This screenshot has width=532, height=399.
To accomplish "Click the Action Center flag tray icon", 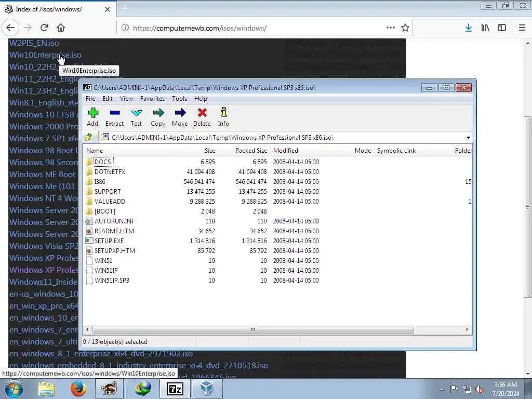I will (454, 389).
